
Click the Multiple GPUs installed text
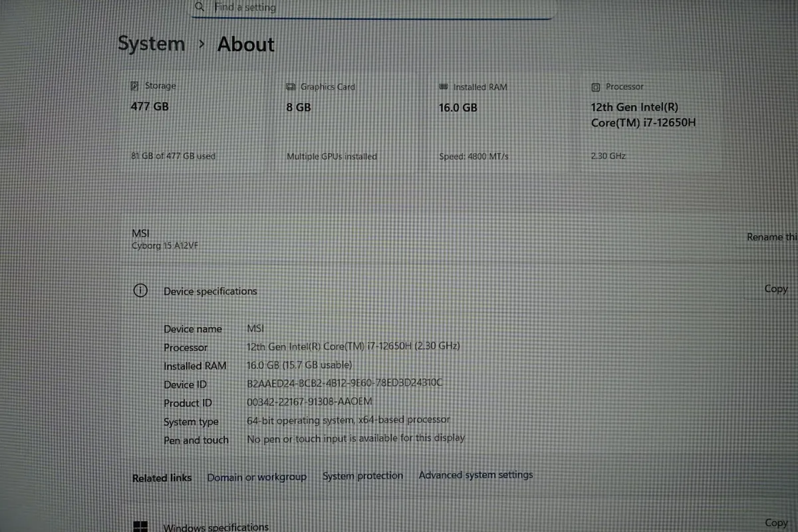331,157
